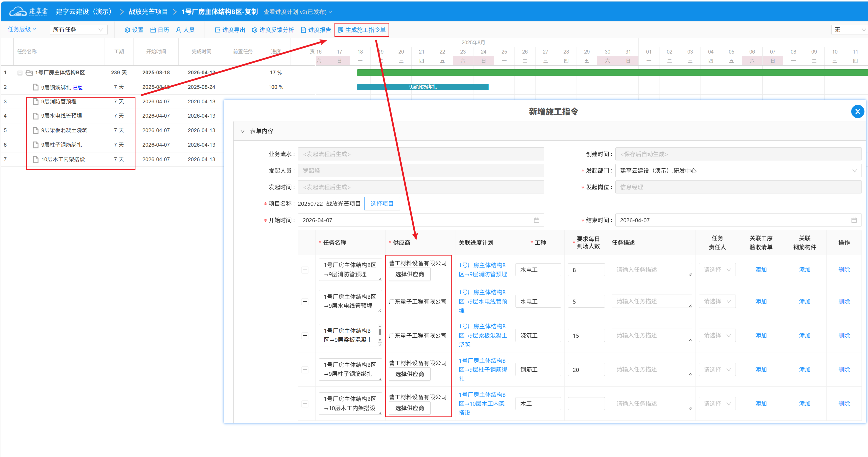Collapse the 1号厂房主体结构B区 tree node
Viewport: 868px width, 457px height.
(x=20, y=73)
